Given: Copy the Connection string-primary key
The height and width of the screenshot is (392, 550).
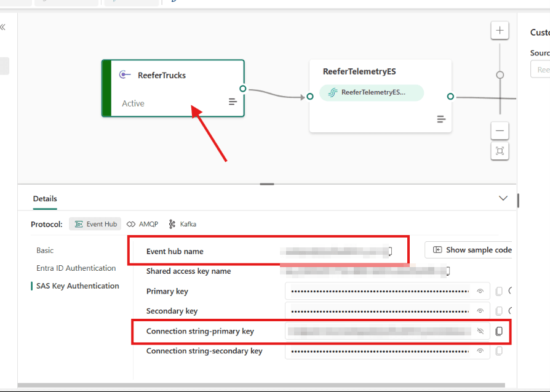Looking at the screenshot, I should click(x=499, y=331).
